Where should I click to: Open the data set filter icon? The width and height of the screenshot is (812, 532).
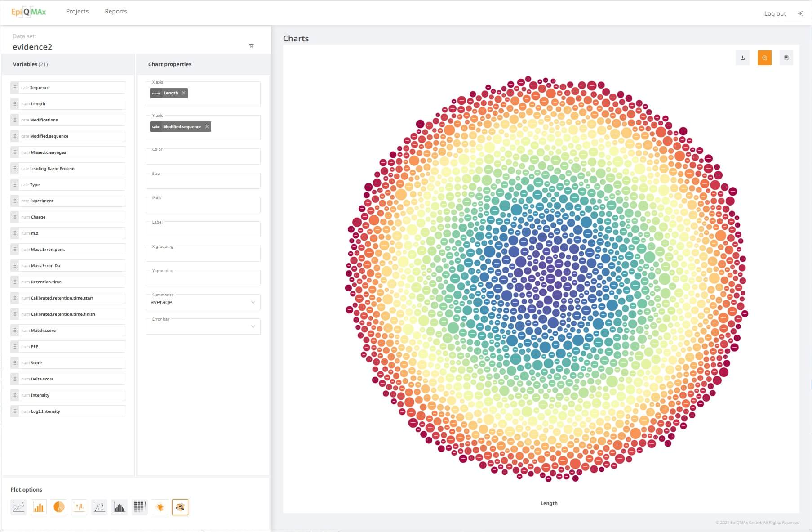[251, 46]
